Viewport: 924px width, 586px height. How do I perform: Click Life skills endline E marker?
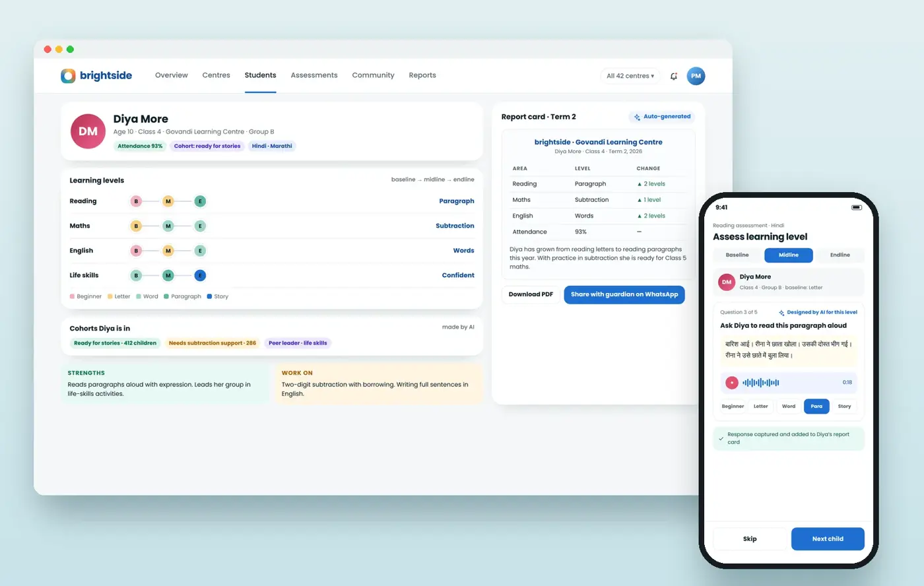(200, 275)
